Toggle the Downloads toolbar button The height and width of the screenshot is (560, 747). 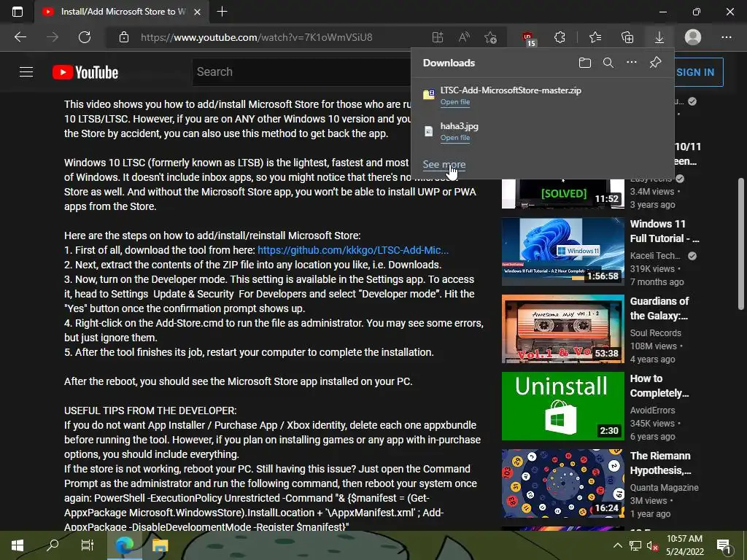(x=659, y=37)
